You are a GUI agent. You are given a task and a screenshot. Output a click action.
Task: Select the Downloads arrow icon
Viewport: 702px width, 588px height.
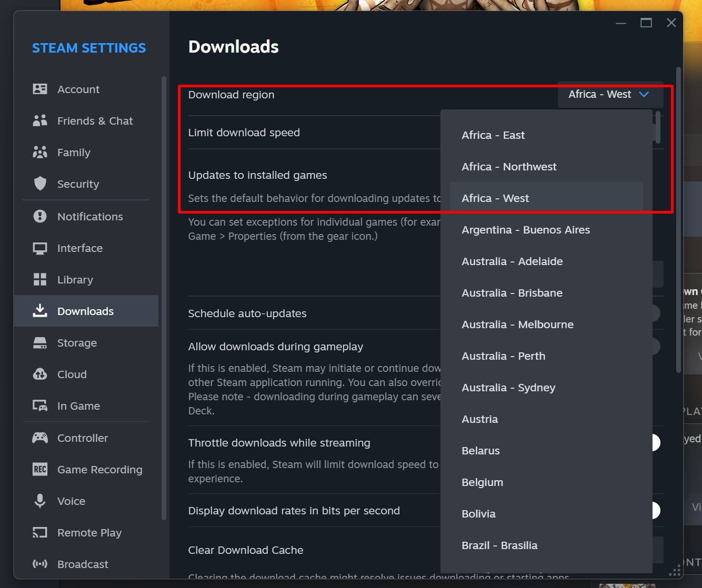click(x=40, y=311)
